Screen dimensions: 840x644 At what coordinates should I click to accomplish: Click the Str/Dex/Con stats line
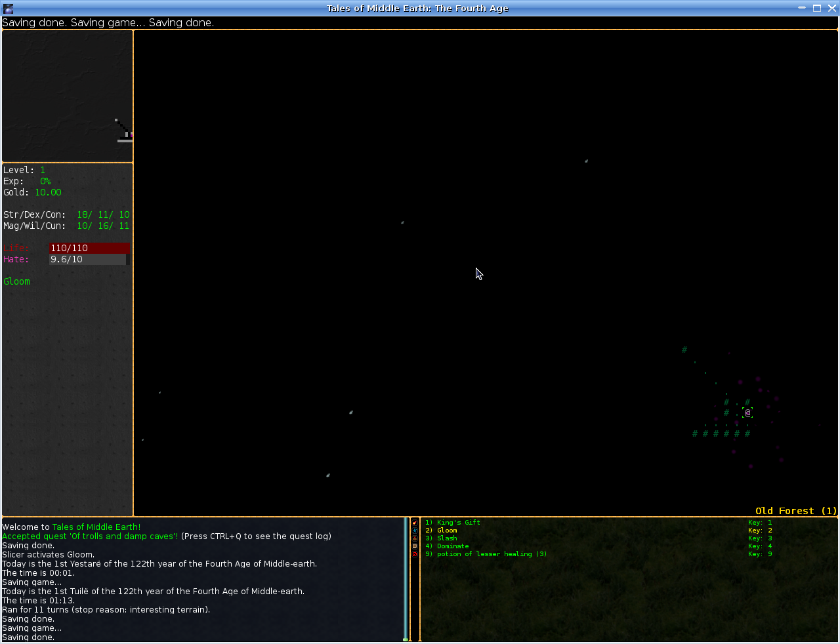coord(66,214)
